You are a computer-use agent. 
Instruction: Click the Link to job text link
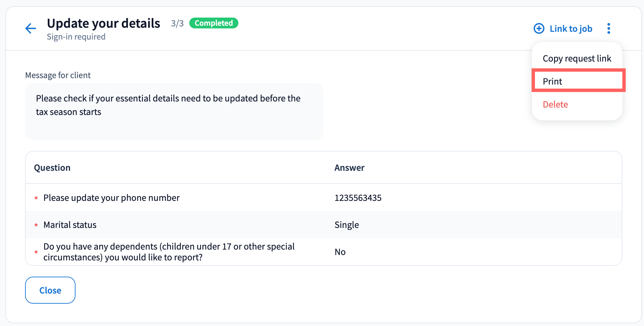click(571, 29)
